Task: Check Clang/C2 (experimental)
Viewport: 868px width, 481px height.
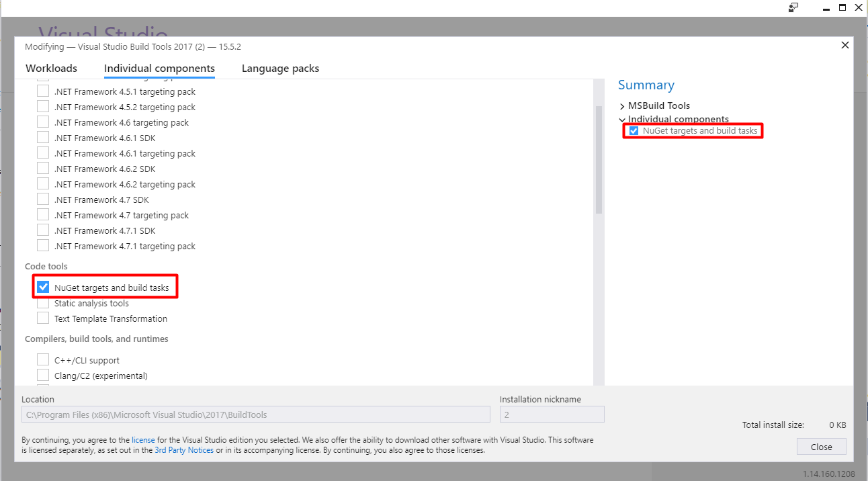Action: tap(43, 376)
